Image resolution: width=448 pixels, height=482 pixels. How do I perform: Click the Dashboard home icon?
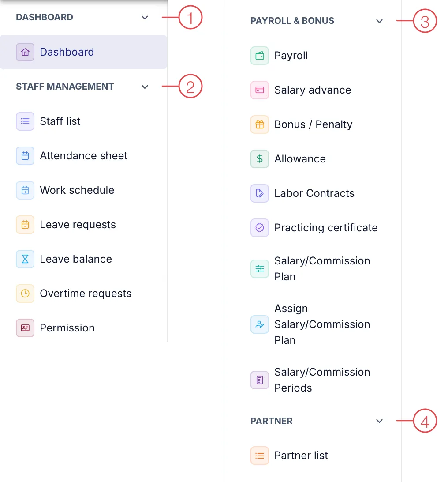pos(25,52)
